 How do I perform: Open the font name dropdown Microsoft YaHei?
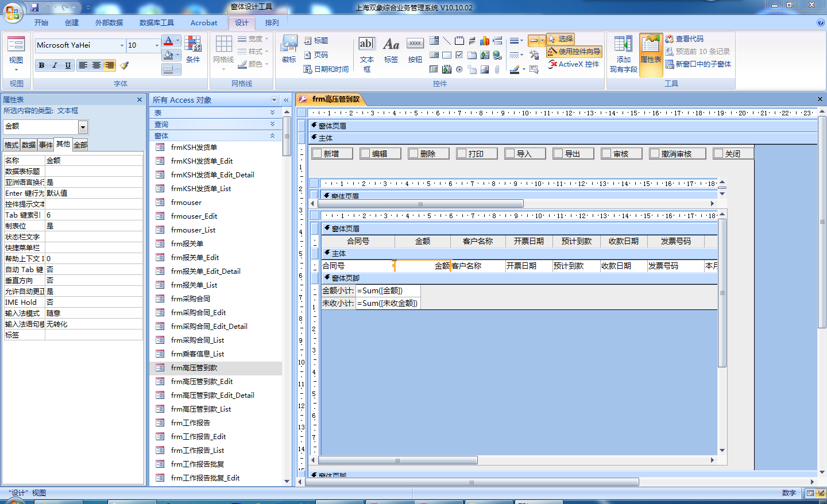[122, 45]
